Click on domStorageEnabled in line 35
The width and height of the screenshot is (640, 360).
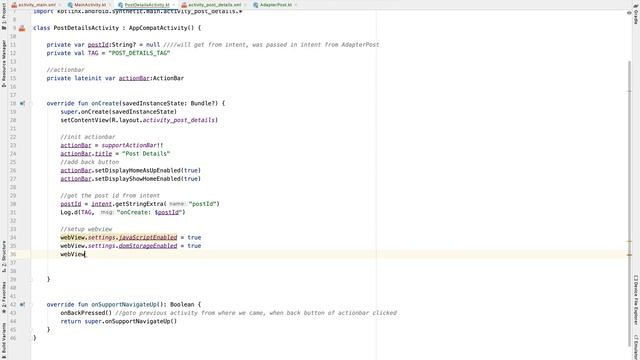point(148,246)
